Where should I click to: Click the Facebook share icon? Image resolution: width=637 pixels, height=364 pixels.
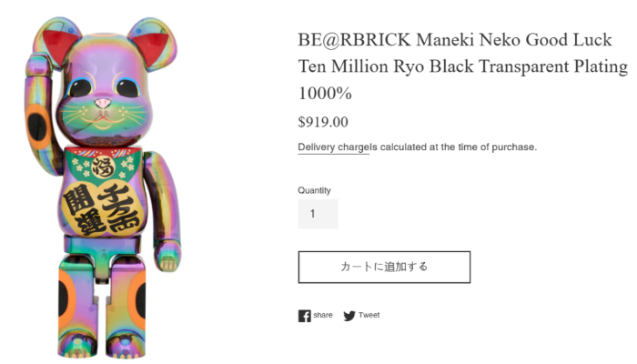[304, 316]
